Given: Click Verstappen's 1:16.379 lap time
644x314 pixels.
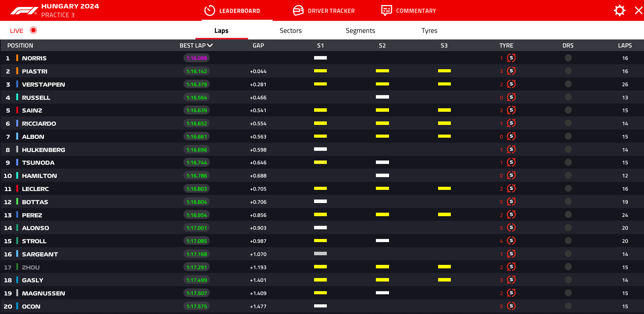Looking at the screenshot, I should point(197,84).
